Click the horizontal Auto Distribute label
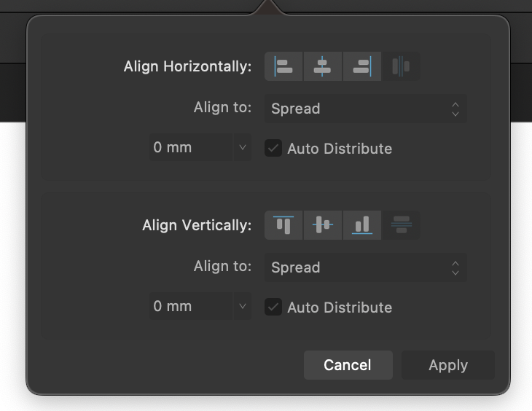The height and width of the screenshot is (411, 532). pos(340,149)
